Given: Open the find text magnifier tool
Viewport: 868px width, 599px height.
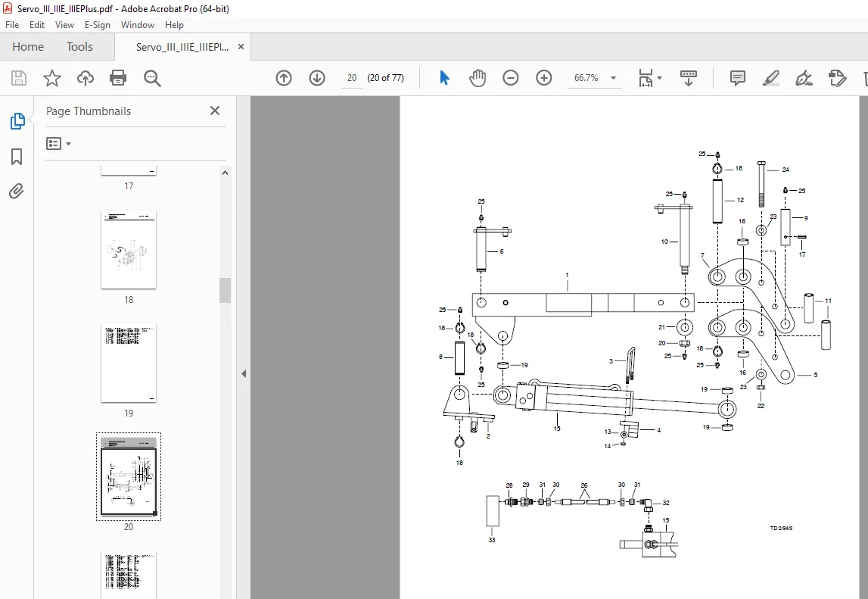Looking at the screenshot, I should (151, 78).
